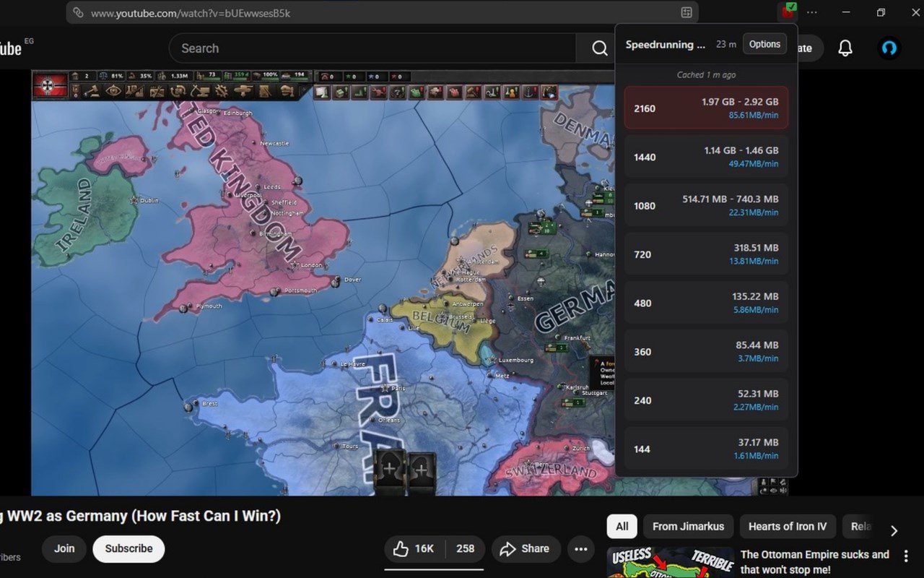Show next category chips with the arrow
This screenshot has width=924, height=578.
coord(894,531)
